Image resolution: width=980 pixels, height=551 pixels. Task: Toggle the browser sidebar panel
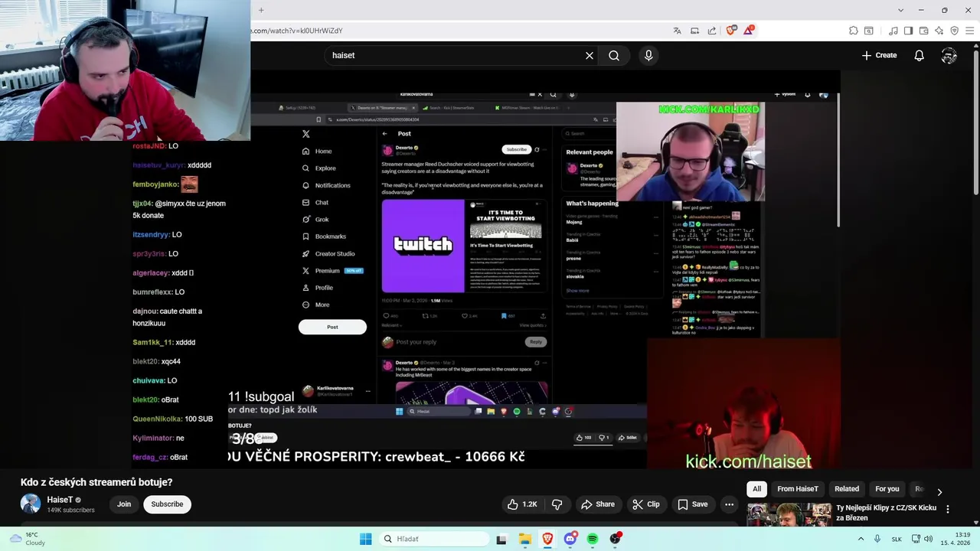click(908, 31)
